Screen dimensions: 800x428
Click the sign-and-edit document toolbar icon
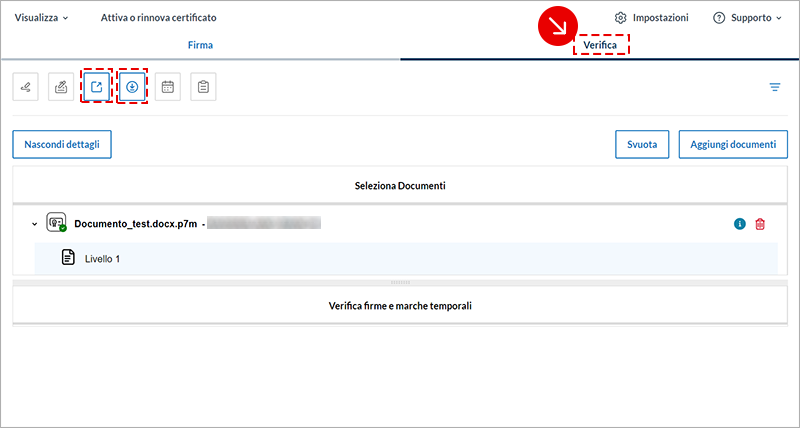[x=61, y=87]
